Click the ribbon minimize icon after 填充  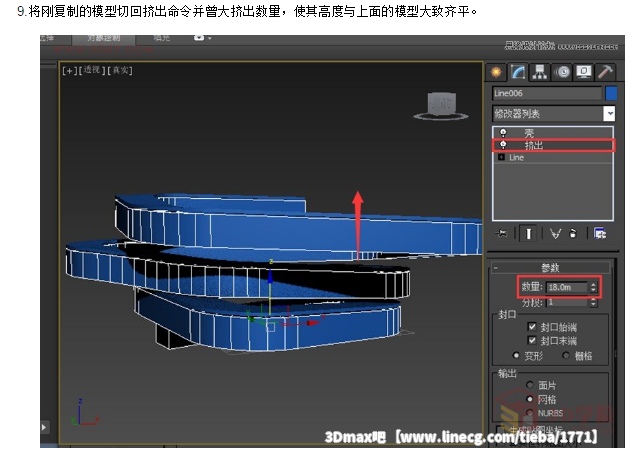click(x=199, y=38)
